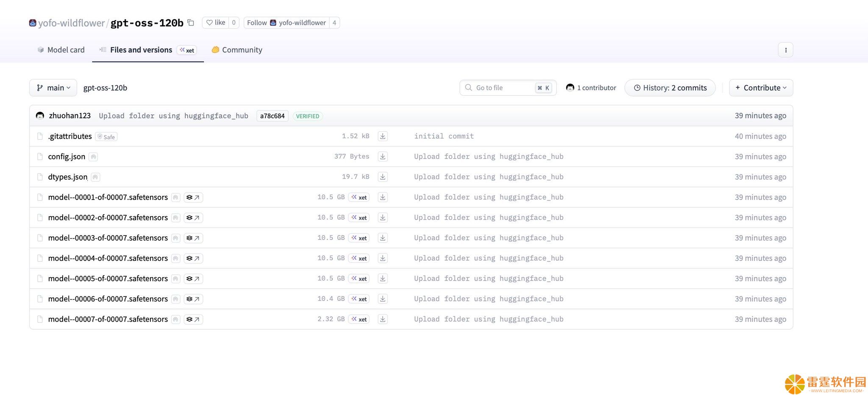Click the like count 0
Viewport: 868px width, 395px height.
pyautogui.click(x=234, y=22)
